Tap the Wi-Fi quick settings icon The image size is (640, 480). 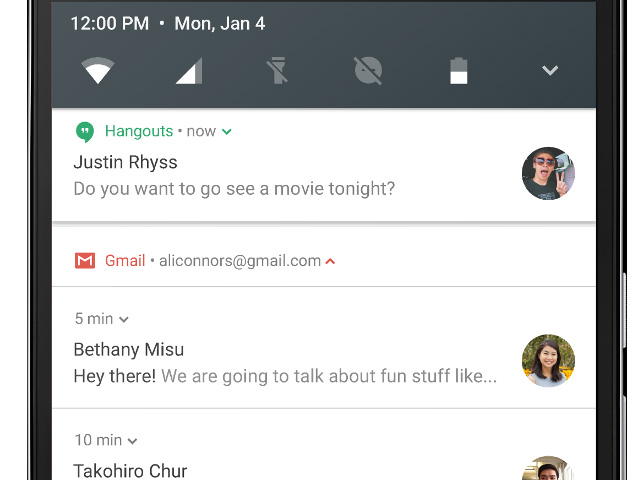click(x=98, y=70)
